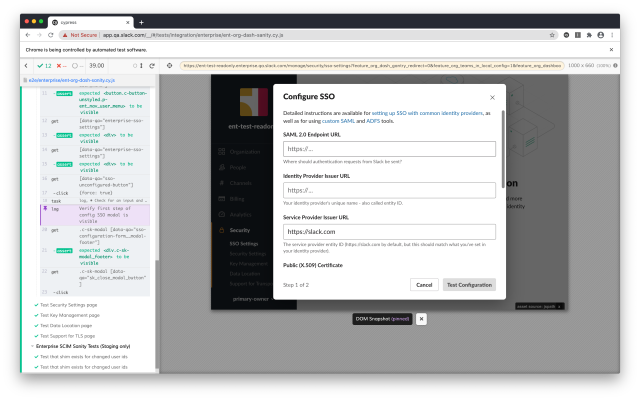Screen dimensions: 640x400
Task: Open the Chrome profile avatar icon
Action: (600, 35)
